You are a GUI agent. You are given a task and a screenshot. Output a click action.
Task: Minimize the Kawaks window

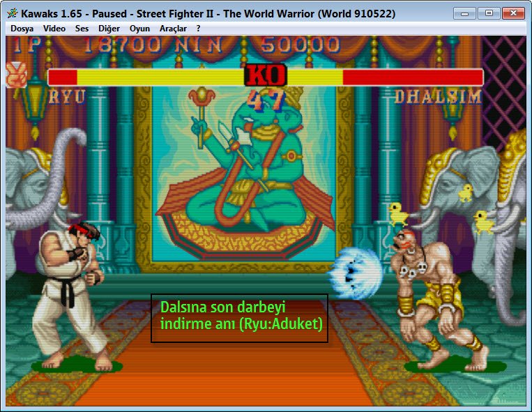(464, 13)
